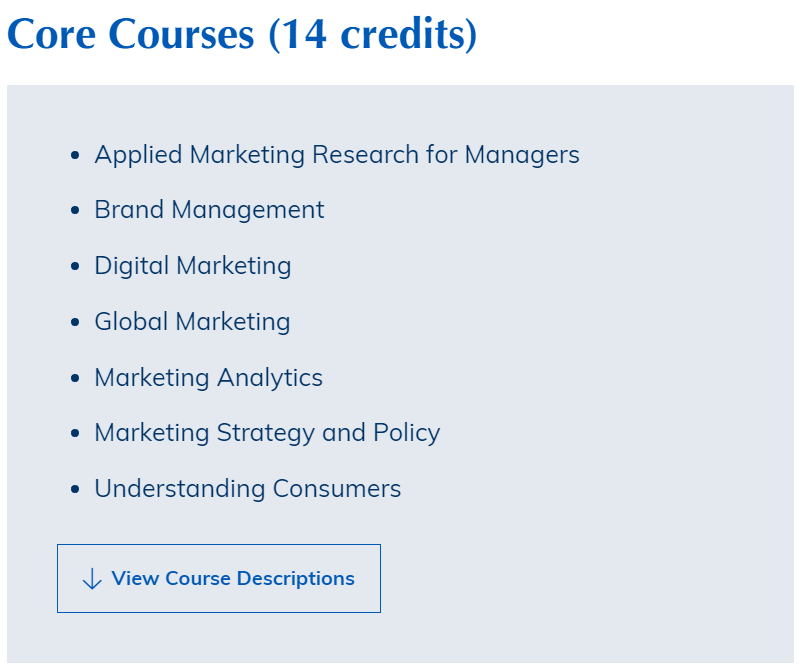
Task: Click the bullet beside Understanding Consumers
Action: pyautogui.click(x=75, y=490)
